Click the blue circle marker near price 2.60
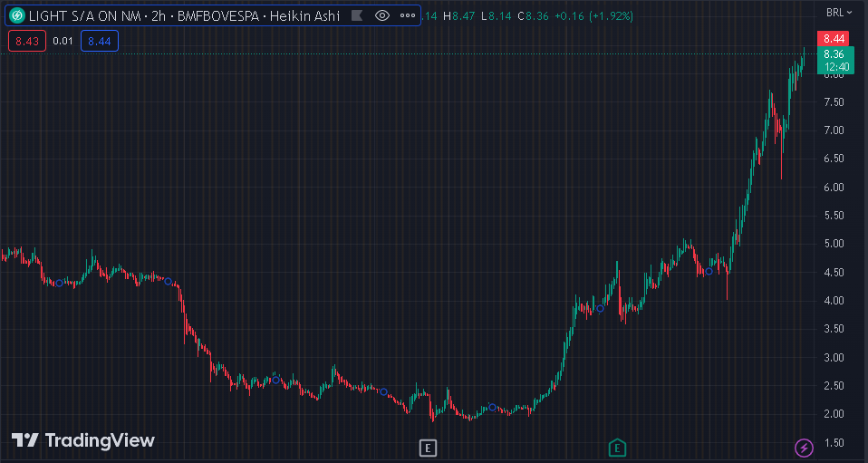 point(276,380)
